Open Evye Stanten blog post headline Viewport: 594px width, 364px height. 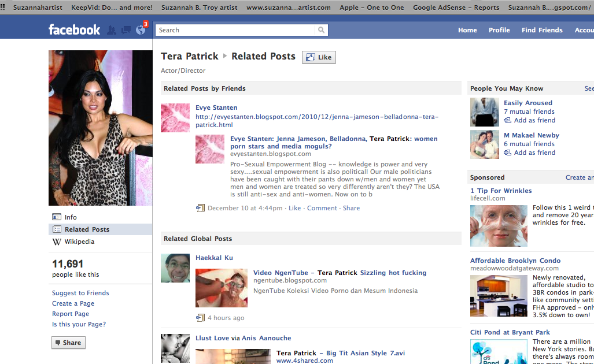click(x=334, y=142)
